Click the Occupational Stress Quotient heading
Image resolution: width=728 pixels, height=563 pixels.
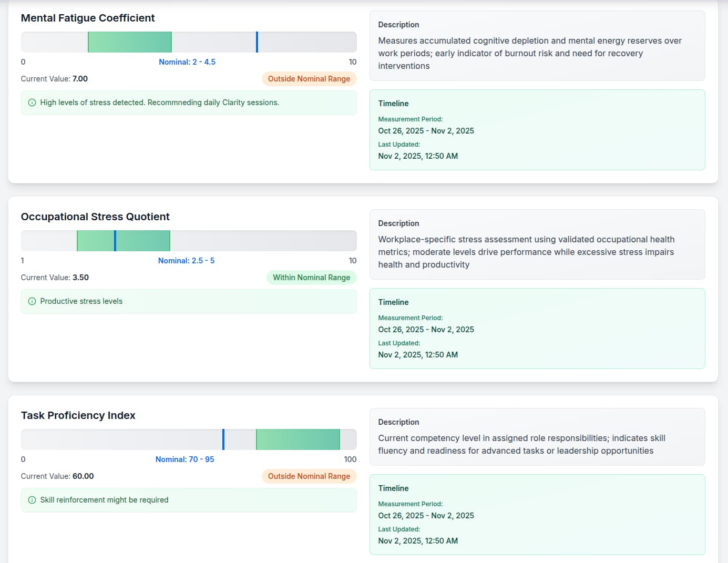pos(95,217)
